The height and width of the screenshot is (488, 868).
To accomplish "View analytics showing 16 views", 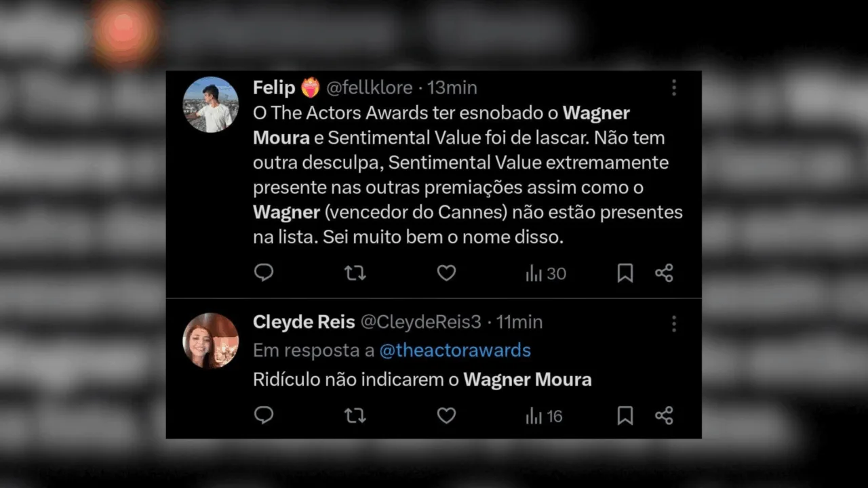I will [x=545, y=416].
